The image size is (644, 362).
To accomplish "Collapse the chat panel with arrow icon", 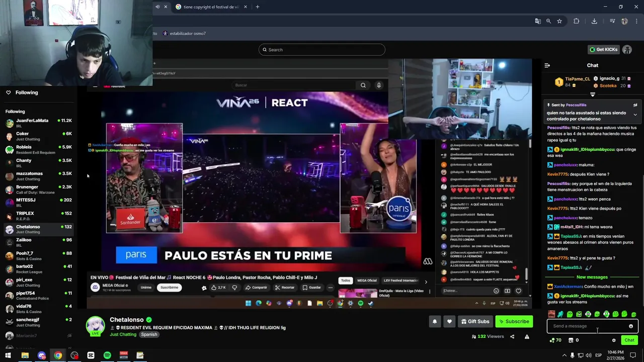I will tap(547, 65).
